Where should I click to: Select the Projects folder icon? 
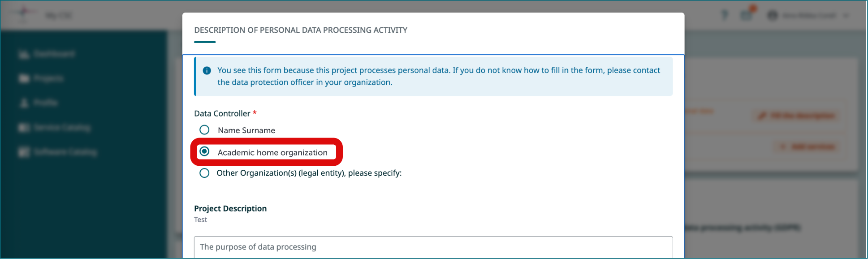(x=24, y=78)
